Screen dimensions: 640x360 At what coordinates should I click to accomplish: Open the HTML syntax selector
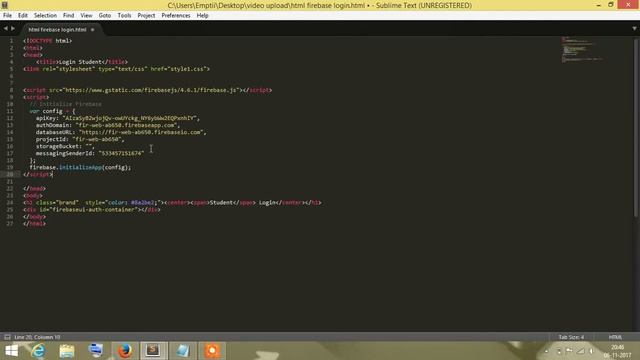[616, 337]
